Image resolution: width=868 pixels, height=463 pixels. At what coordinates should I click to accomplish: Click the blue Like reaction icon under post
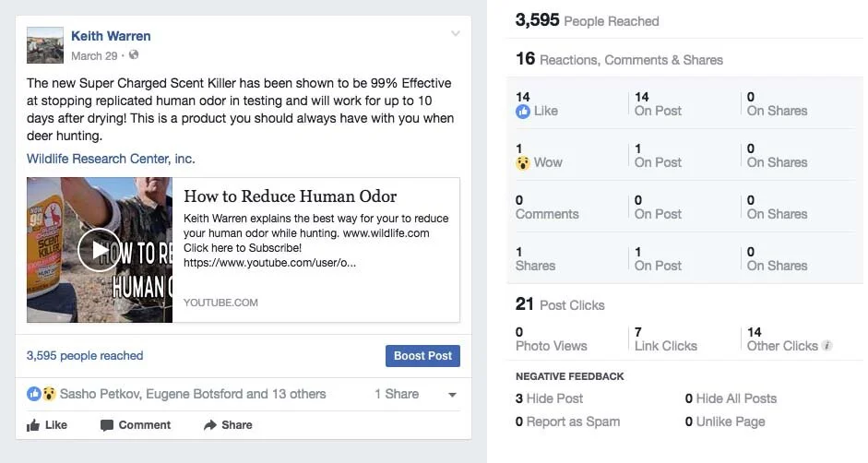pyautogui.click(x=34, y=394)
